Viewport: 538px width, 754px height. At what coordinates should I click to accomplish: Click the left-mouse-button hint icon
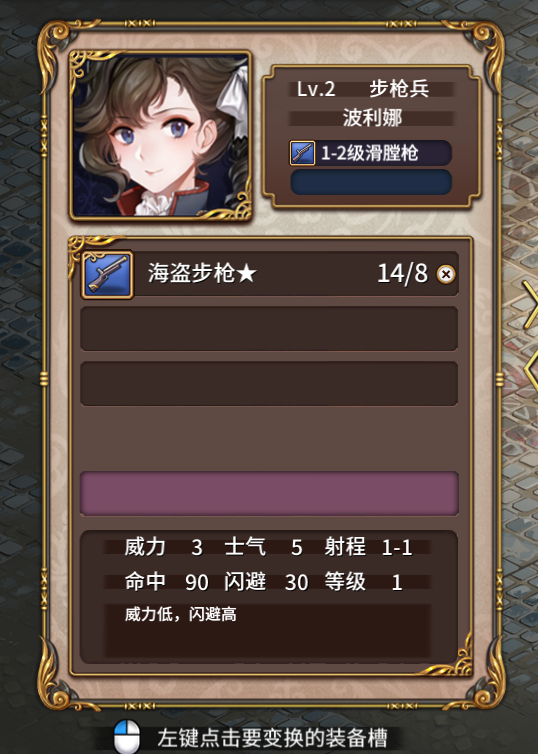(x=127, y=736)
